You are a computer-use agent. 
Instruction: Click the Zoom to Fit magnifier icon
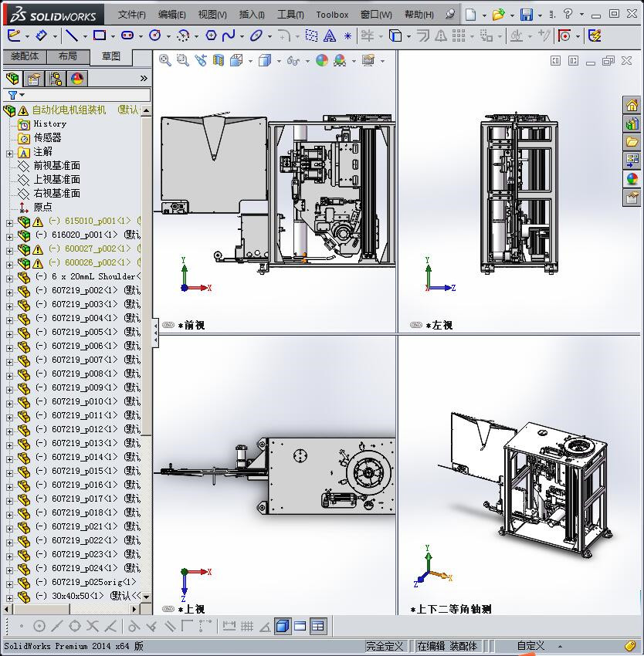tap(165, 60)
